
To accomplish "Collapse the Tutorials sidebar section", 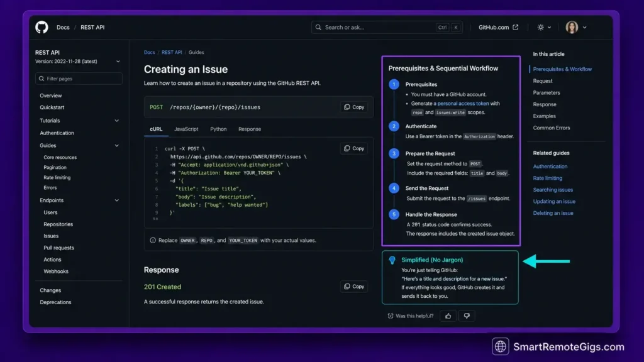I will click(116, 121).
